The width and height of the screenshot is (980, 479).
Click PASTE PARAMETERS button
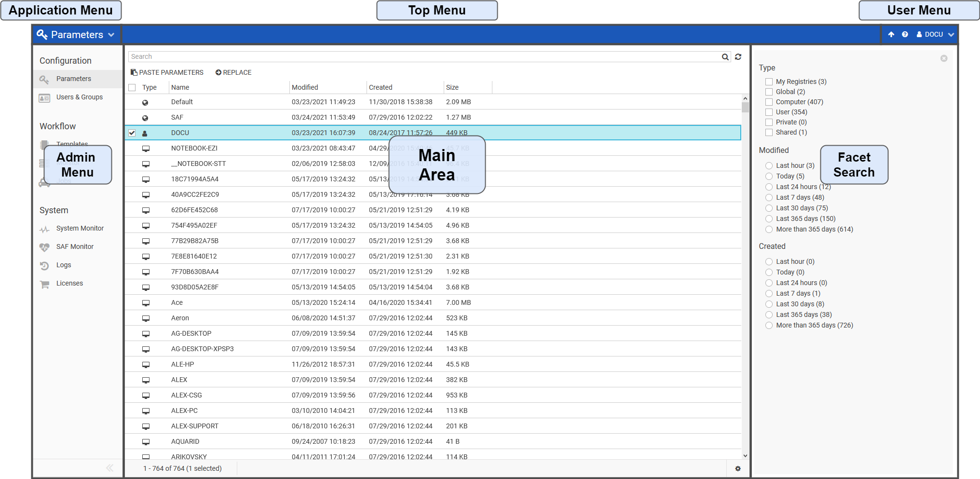coord(167,72)
